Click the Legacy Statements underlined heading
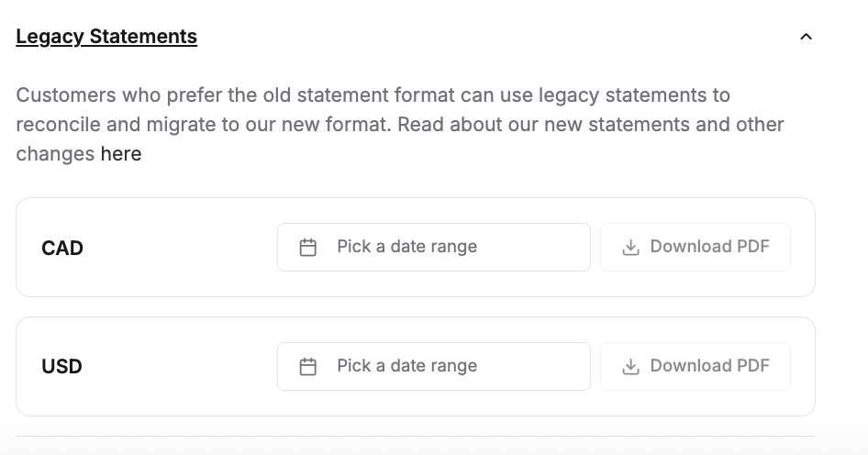The height and width of the screenshot is (455, 868). click(x=106, y=37)
